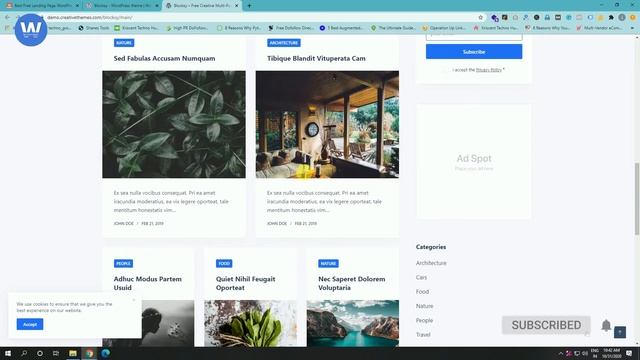Open the Multi-Vendor eCom bookmark
The width and height of the screenshot is (640, 360).
point(599,28)
